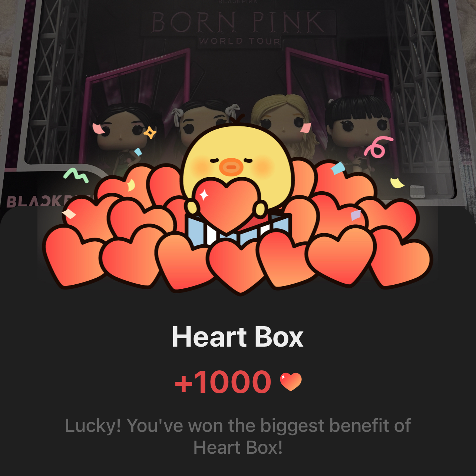The image size is (476, 476).
Task: Tap the big heart held by the chick
Action: (227, 205)
